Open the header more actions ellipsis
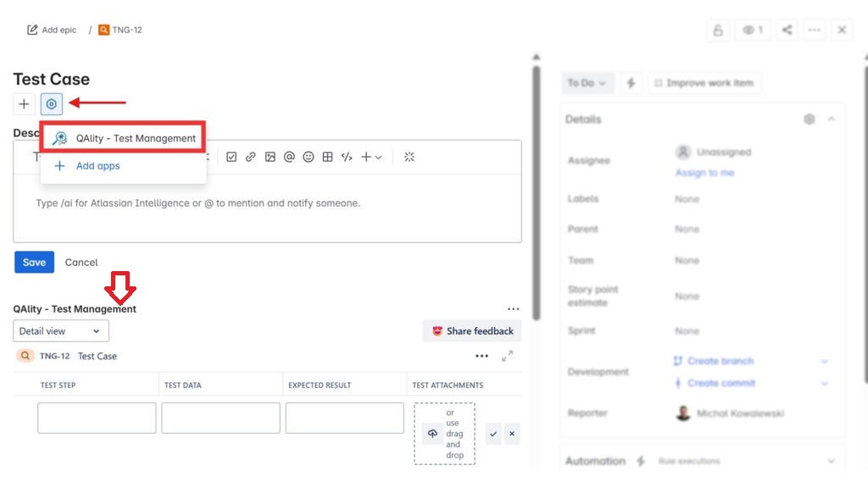The width and height of the screenshot is (868, 488). tap(815, 30)
